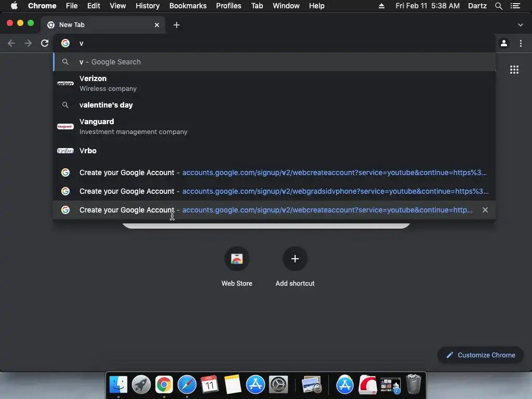Open the Window menu
Viewport: 532px width, 399px height.
(286, 6)
